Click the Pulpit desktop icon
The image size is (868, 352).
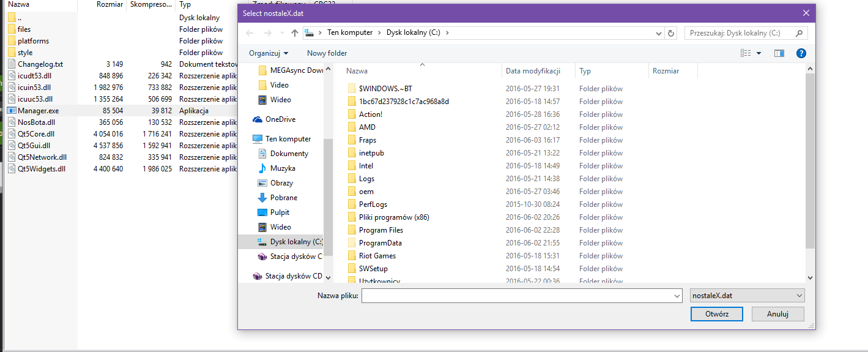262,212
